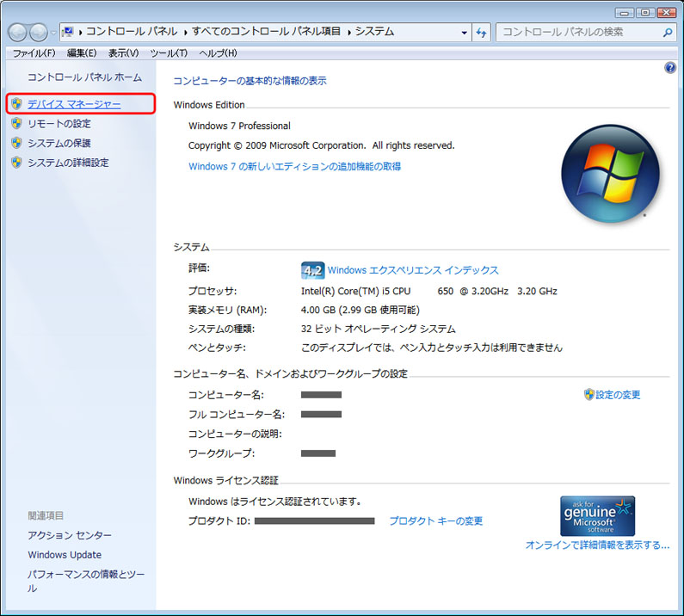The width and height of the screenshot is (684, 616).
Task: Click the 4.2 experience index score badge
Action: tap(313, 270)
